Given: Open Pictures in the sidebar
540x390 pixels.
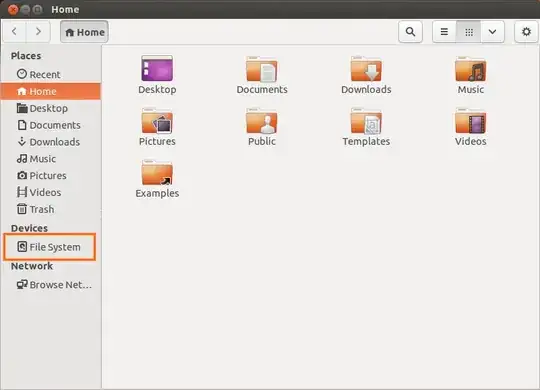Looking at the screenshot, I should pyautogui.click(x=42, y=175).
